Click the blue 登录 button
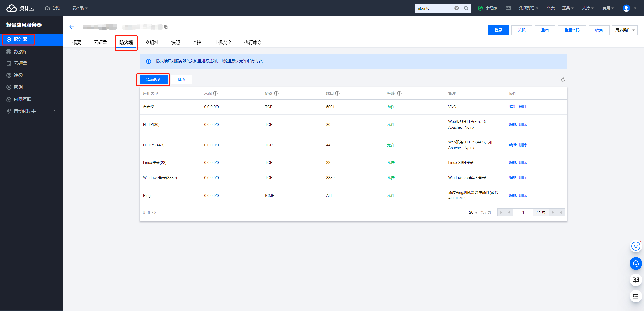 coord(498,30)
